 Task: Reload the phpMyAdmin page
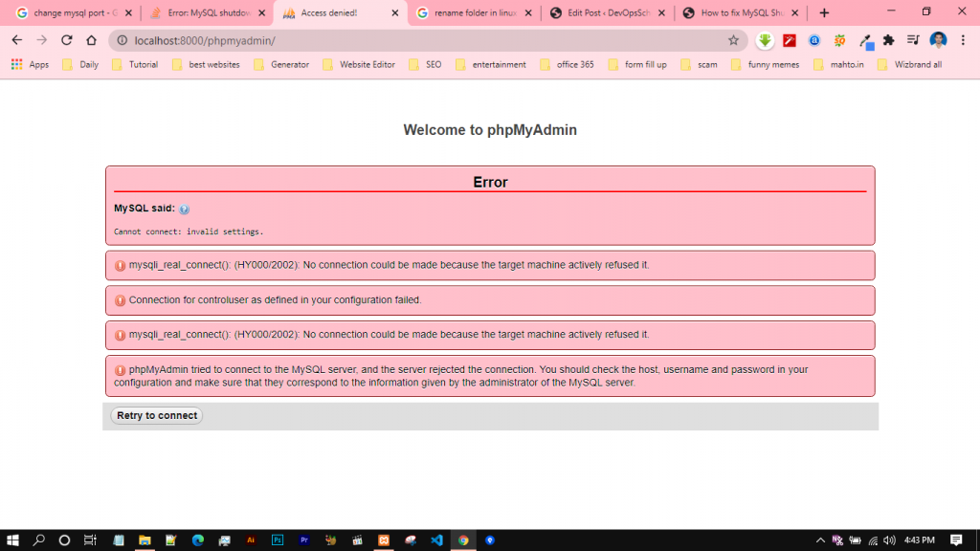(x=67, y=40)
